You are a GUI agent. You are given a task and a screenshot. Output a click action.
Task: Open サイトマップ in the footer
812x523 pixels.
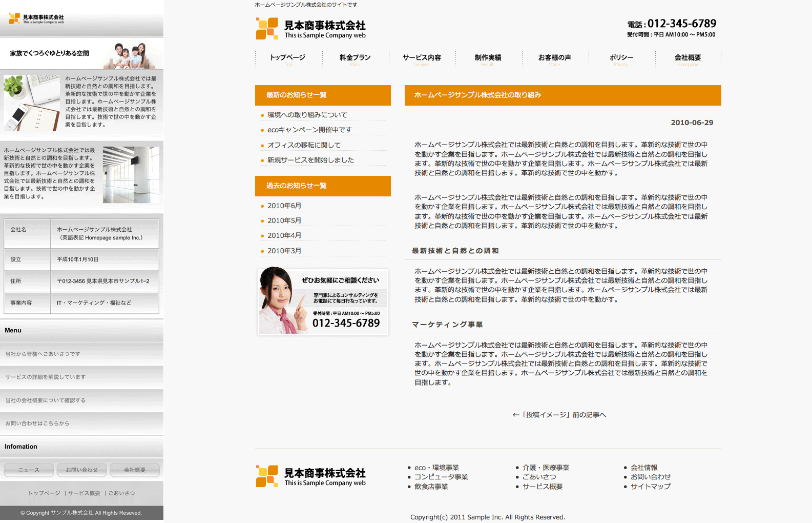tap(650, 487)
